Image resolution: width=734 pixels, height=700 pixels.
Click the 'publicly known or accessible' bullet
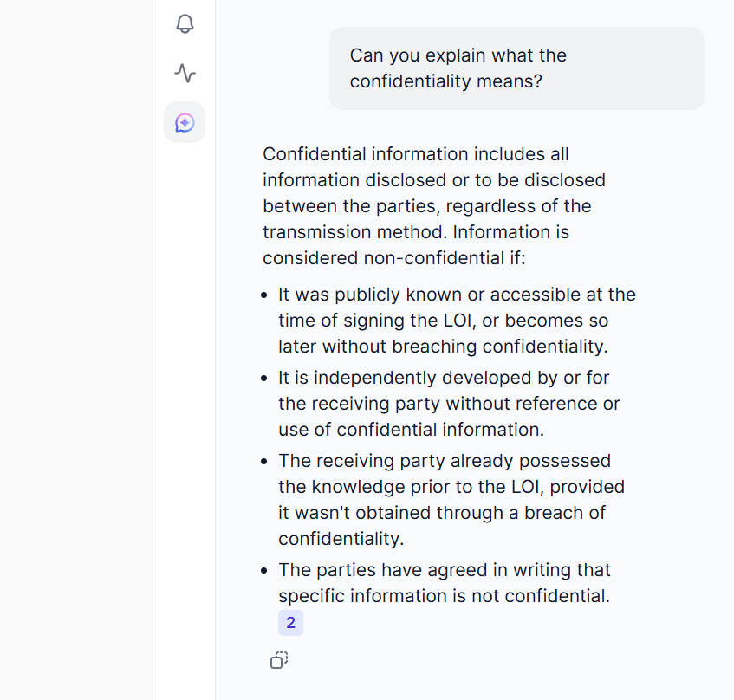pyautogui.click(x=457, y=295)
